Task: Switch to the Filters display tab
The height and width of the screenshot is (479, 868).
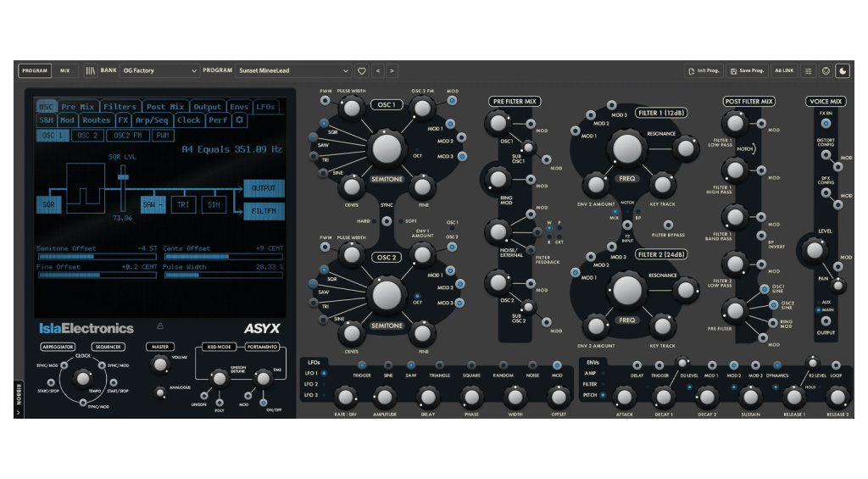Action: tap(120, 106)
